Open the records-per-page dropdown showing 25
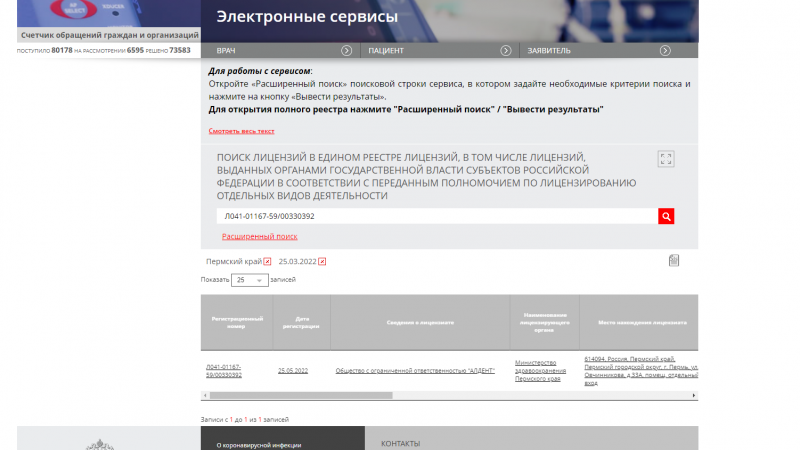This screenshot has height=450, width=800. pyautogui.click(x=250, y=280)
